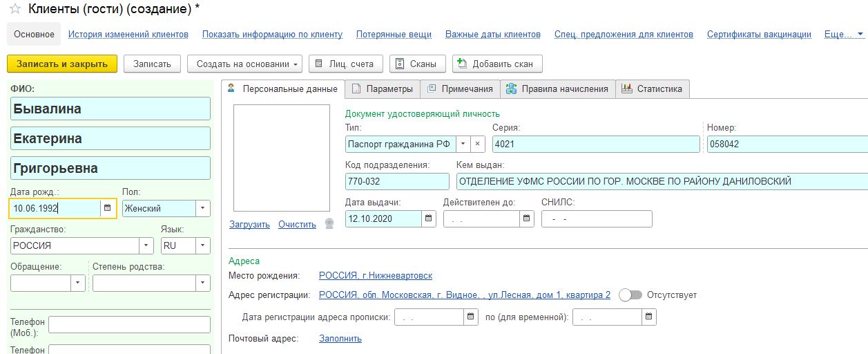Open calendar for Действителен до field
The image size is (868, 354).
click(528, 218)
